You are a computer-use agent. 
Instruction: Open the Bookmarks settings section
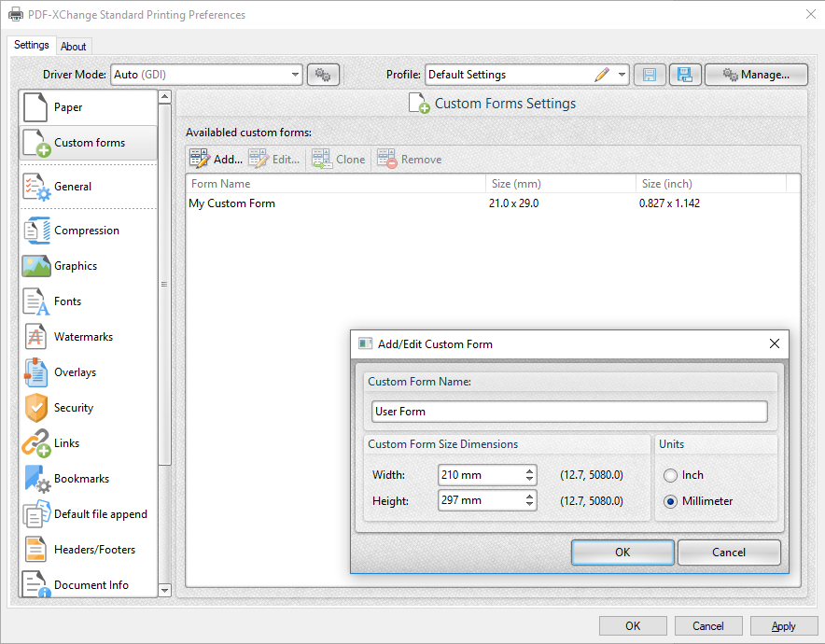pos(88,479)
